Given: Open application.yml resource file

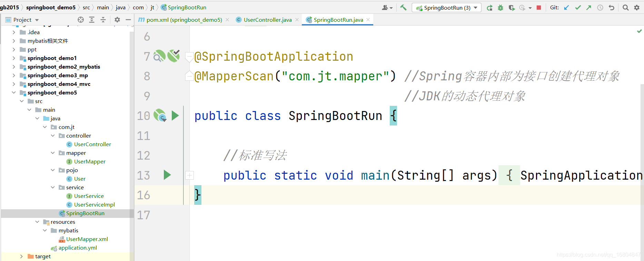Looking at the screenshot, I should pos(78,248).
